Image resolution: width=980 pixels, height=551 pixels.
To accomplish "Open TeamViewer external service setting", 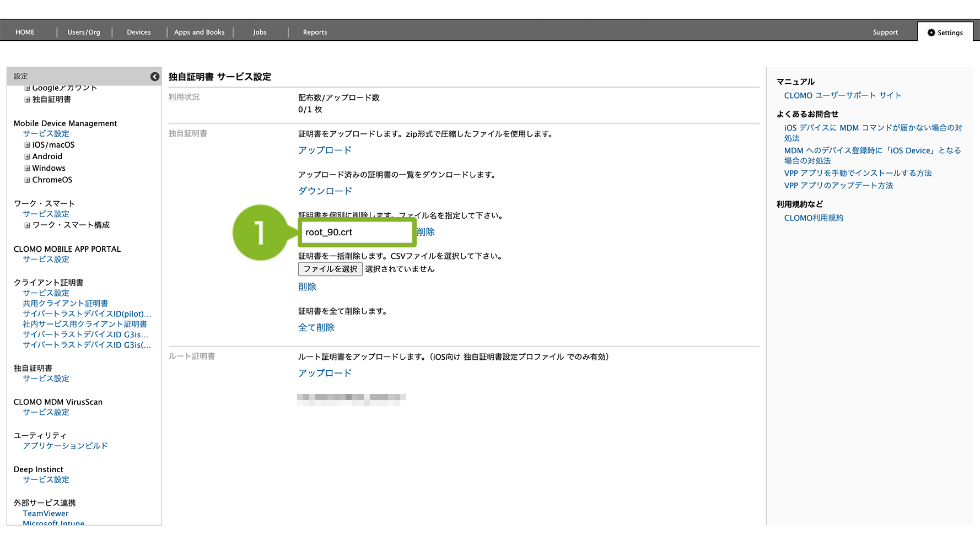I will [46, 514].
